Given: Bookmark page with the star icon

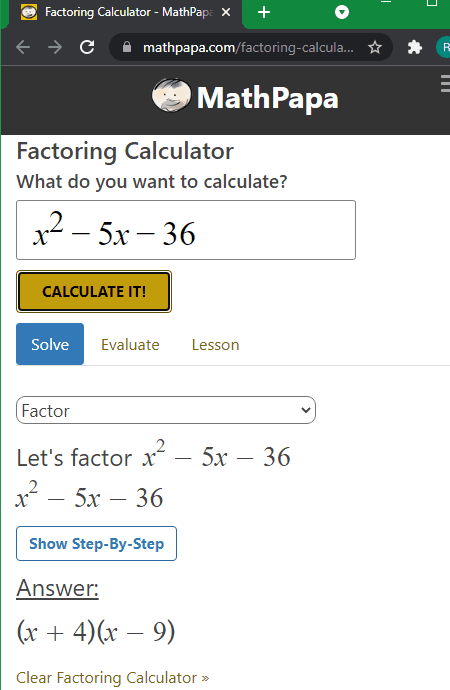Looking at the screenshot, I should tap(375, 47).
